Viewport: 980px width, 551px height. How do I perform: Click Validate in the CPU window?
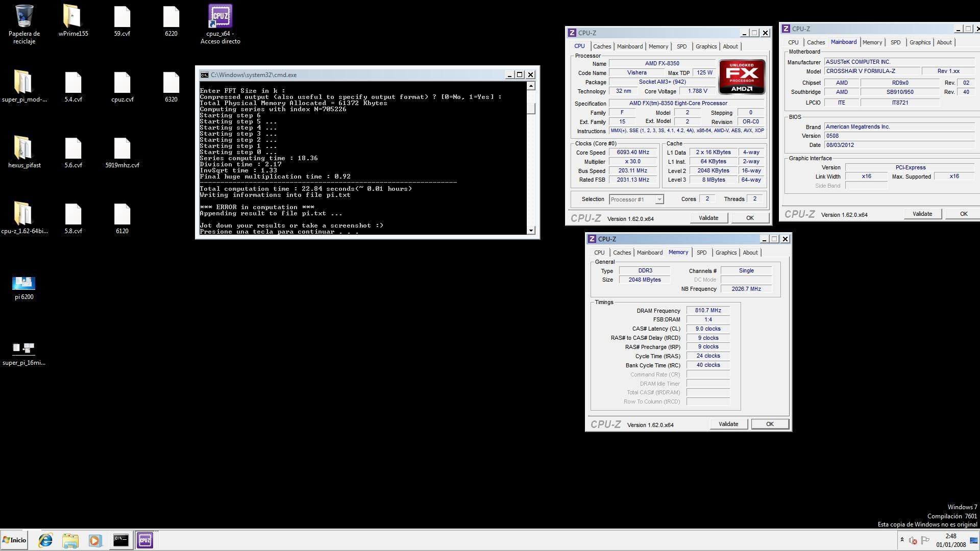click(x=708, y=218)
